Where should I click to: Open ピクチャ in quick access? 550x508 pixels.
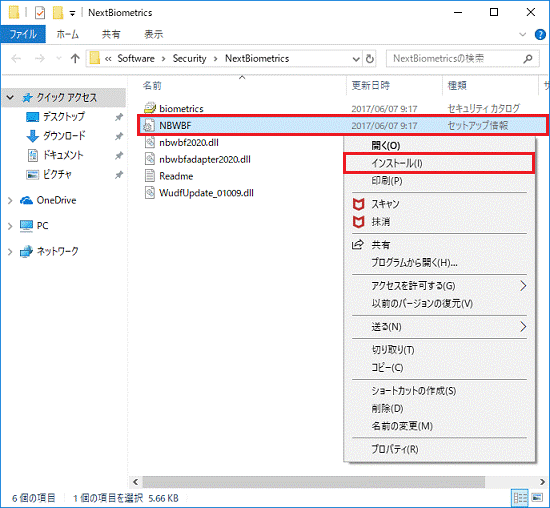pos(58,174)
